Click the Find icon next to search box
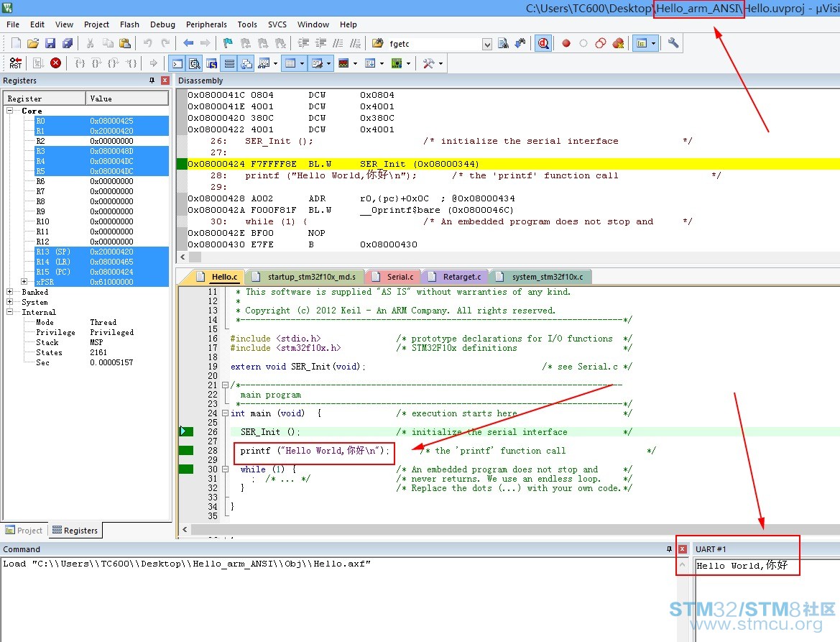The image size is (840, 642). click(503, 43)
